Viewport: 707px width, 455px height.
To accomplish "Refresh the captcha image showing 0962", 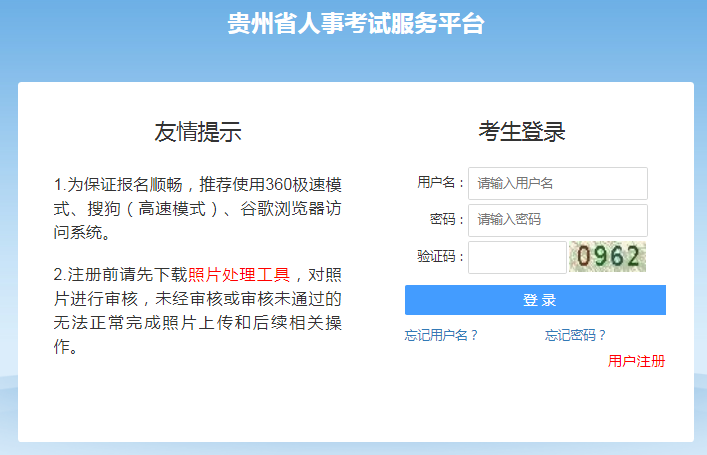I will point(607,257).
